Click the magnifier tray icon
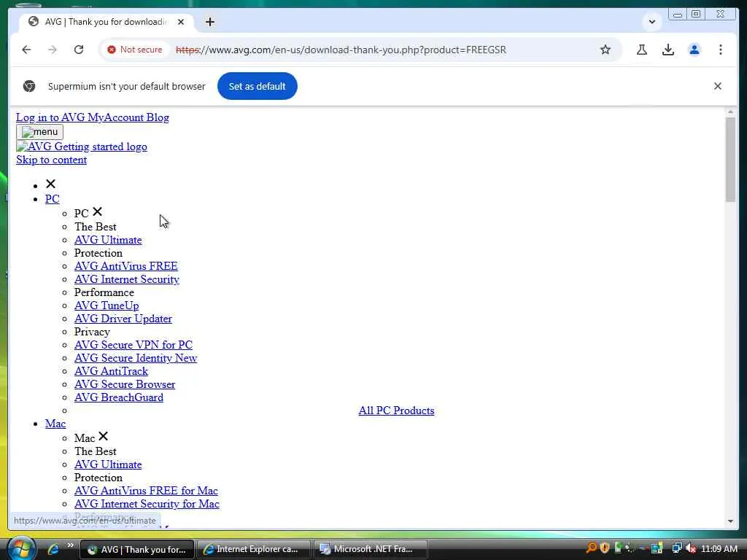Viewport: 747px width, 560px height. 591,548
